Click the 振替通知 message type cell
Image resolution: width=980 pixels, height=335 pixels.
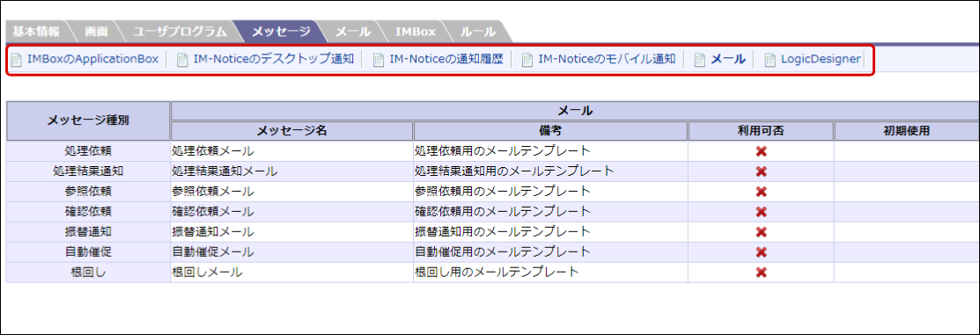coord(88,231)
